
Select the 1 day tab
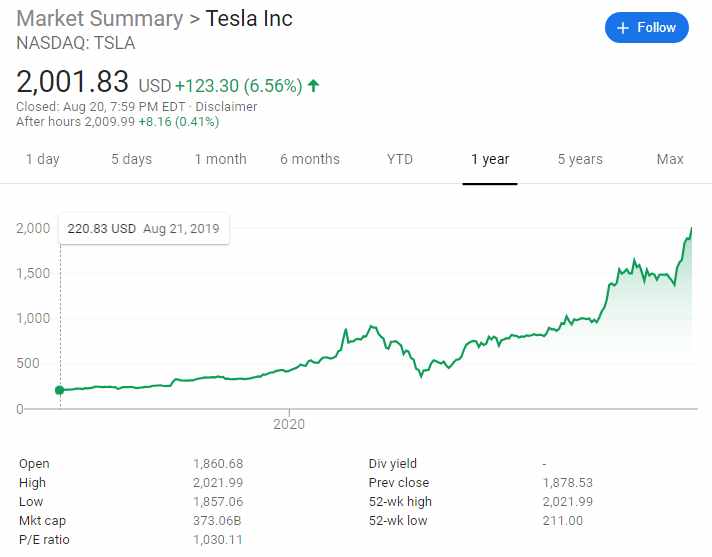click(x=42, y=159)
